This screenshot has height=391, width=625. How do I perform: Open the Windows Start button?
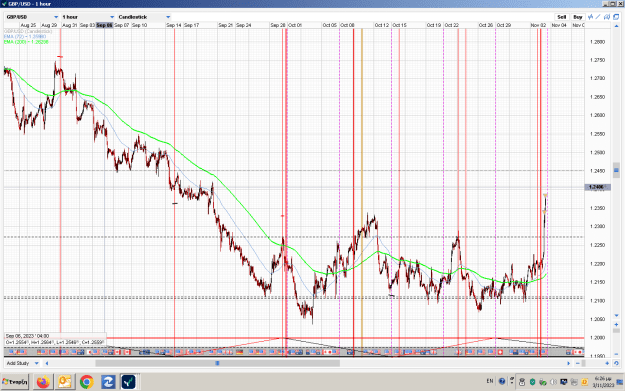pyautogui.click(x=15, y=382)
